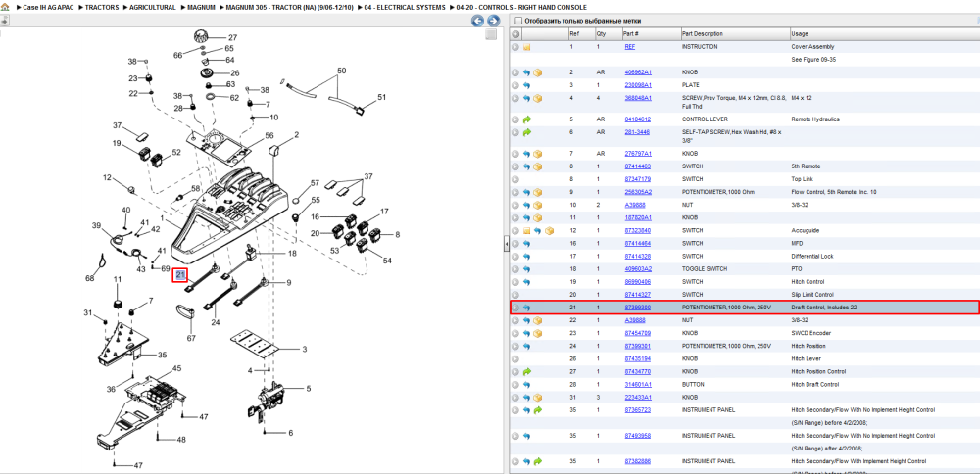Click the gold box icon for part 368048A1
This screenshot has height=474, width=980.
(x=537, y=98)
